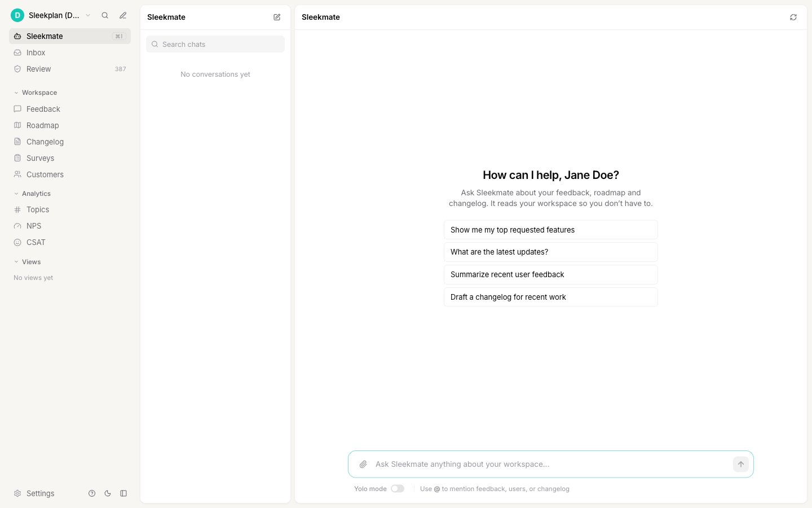Click the sidebar search magnifier icon
This screenshot has width=812, height=508.
[105, 15]
